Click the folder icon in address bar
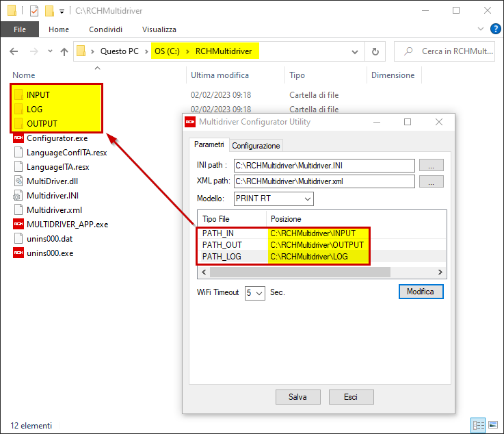The width and height of the screenshot is (504, 434). point(81,51)
